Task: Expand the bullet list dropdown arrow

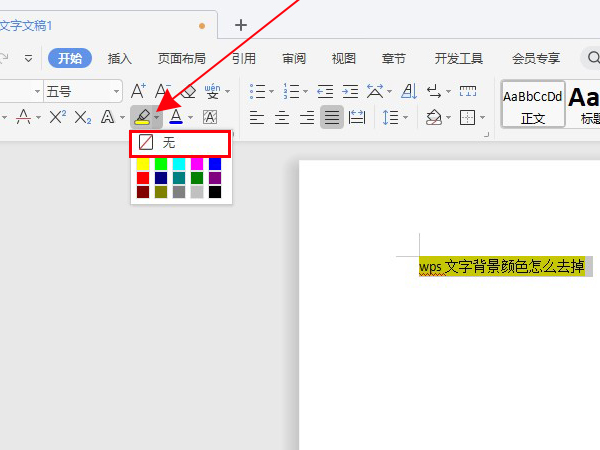Action: pyautogui.click(x=272, y=91)
